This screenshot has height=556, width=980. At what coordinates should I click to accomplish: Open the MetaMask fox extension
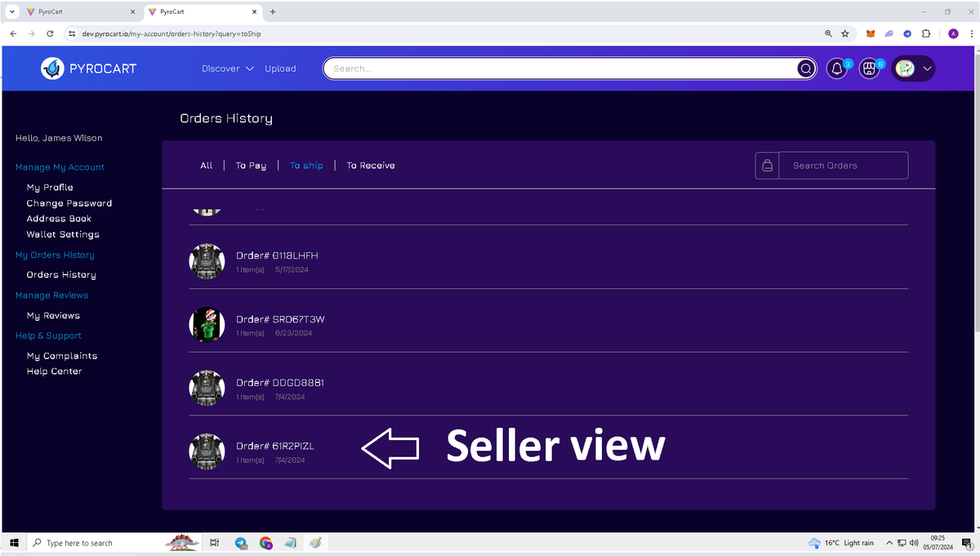click(x=870, y=33)
